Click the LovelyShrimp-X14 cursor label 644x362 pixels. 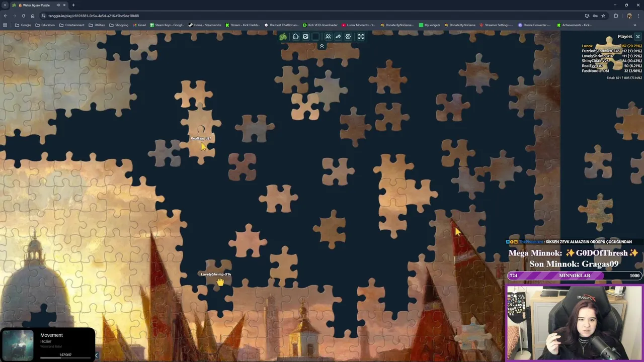tap(216, 274)
